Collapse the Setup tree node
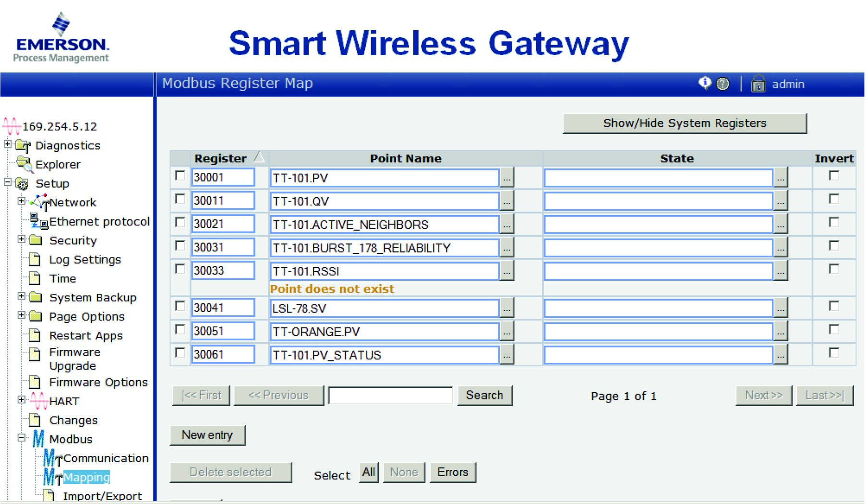The image size is (866, 504). pyautogui.click(x=8, y=182)
